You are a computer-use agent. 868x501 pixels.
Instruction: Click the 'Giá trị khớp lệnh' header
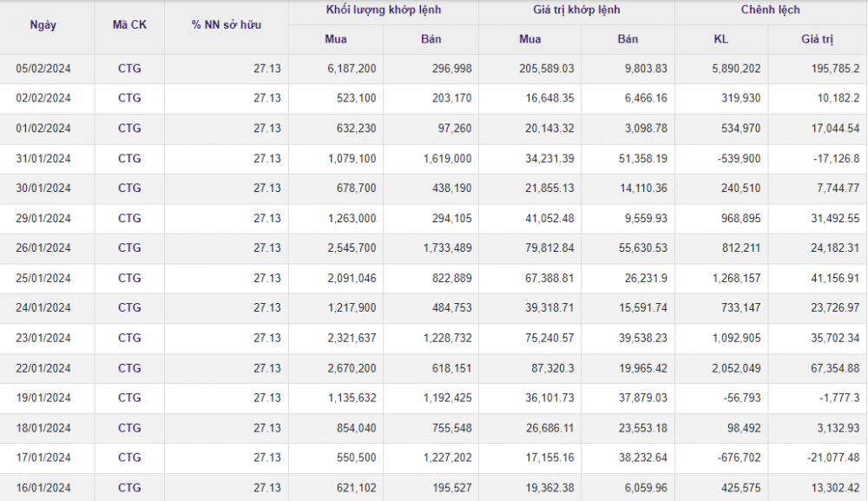click(x=576, y=10)
